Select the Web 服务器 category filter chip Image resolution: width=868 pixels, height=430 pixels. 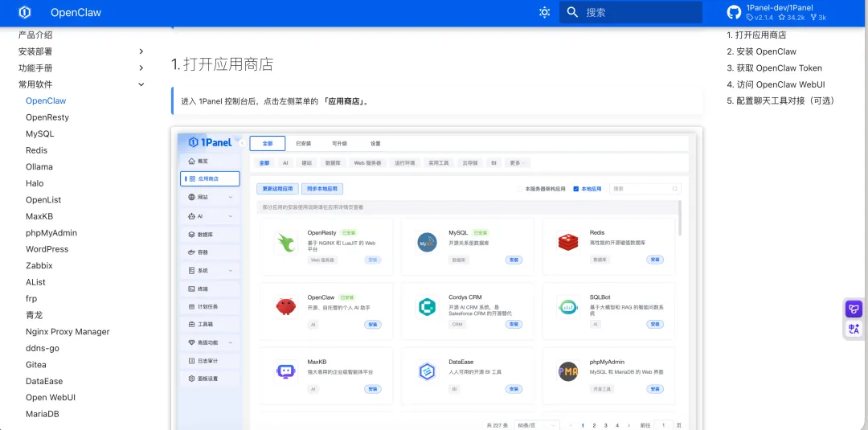(x=367, y=163)
